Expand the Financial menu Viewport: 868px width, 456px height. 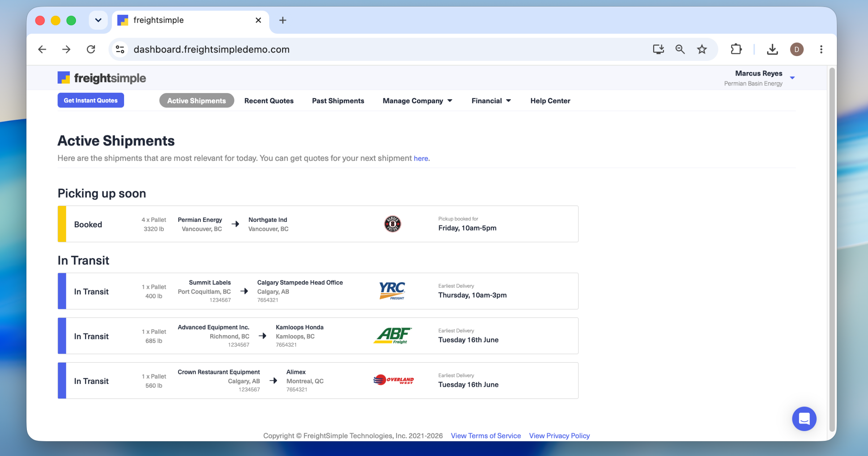[x=491, y=101]
